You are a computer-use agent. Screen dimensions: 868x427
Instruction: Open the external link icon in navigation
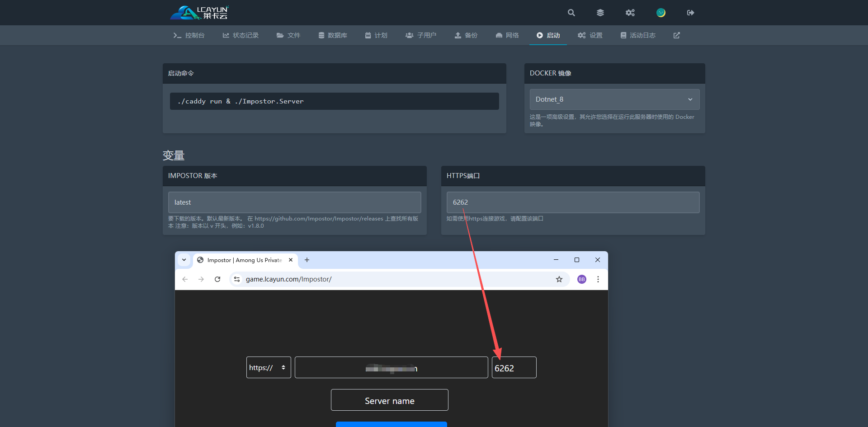coord(676,35)
